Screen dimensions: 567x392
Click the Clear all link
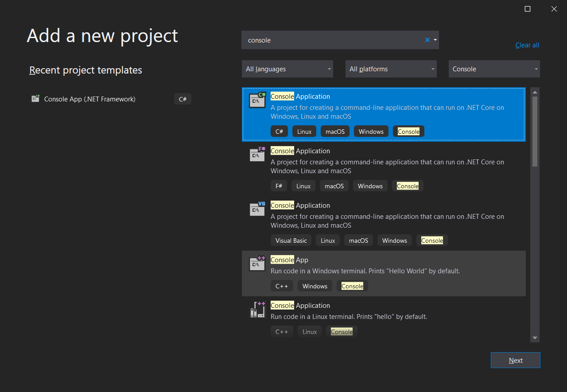527,45
